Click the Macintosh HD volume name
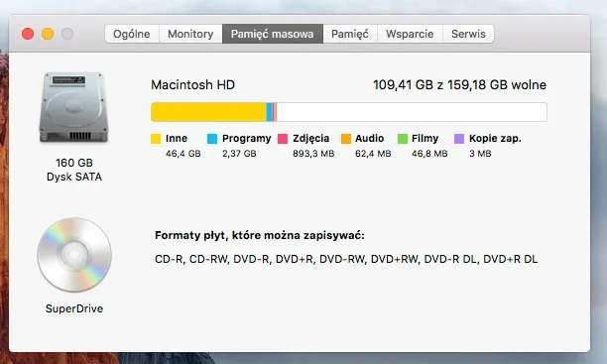The width and height of the screenshot is (607, 364). [192, 85]
